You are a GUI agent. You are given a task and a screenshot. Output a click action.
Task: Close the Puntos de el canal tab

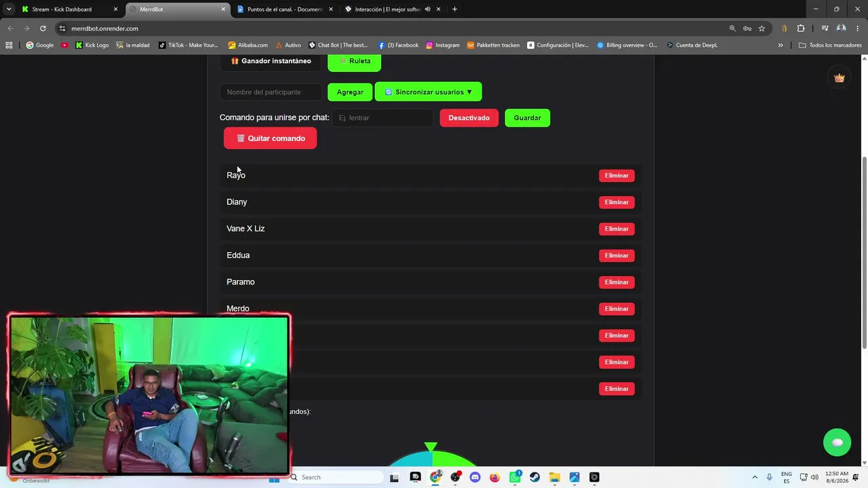point(331,9)
